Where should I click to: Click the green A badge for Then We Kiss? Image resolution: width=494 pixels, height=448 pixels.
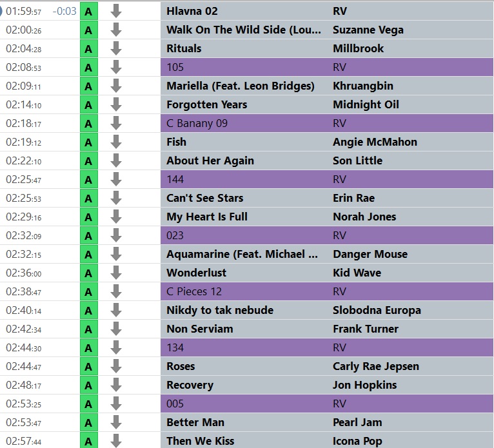coord(89,440)
